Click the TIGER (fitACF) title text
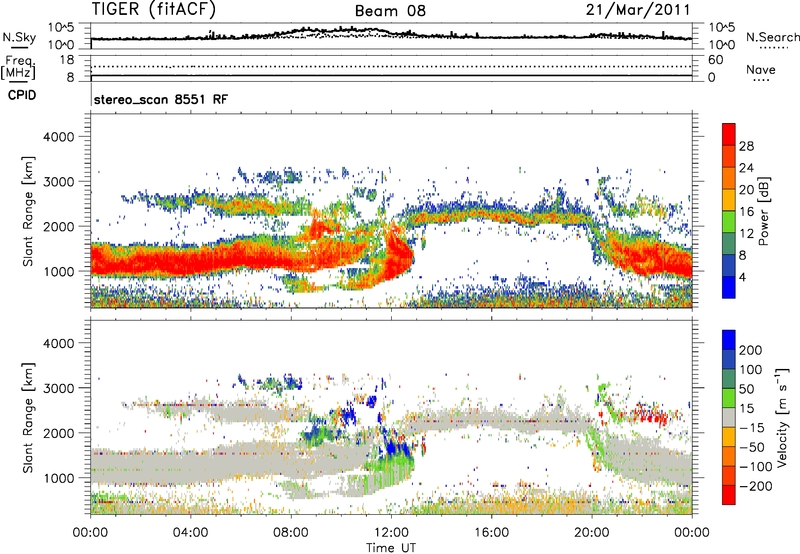Viewport: 800px width, 554px height. tap(154, 9)
